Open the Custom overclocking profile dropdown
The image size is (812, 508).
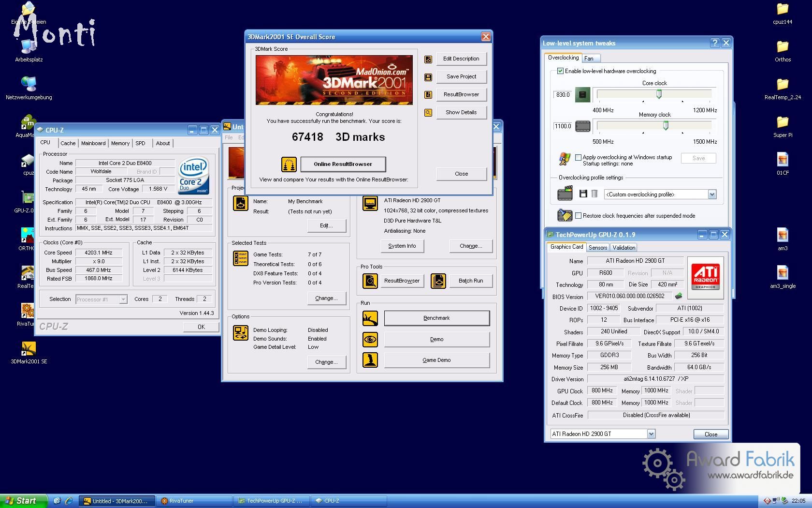(x=712, y=194)
